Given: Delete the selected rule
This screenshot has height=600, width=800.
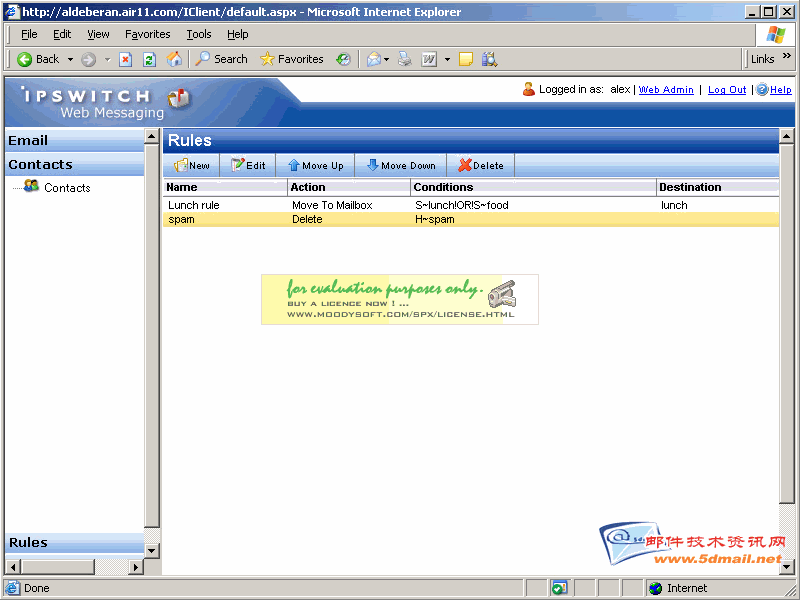Looking at the screenshot, I should [x=480, y=166].
